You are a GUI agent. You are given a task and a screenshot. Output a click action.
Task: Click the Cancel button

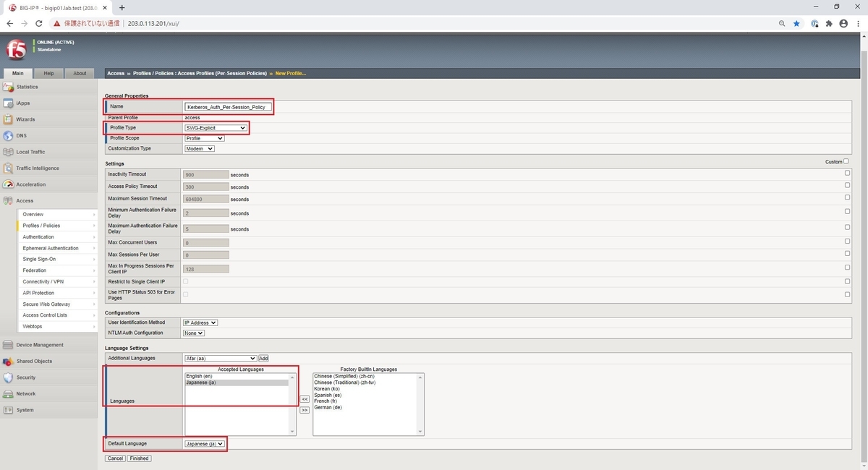pos(115,458)
